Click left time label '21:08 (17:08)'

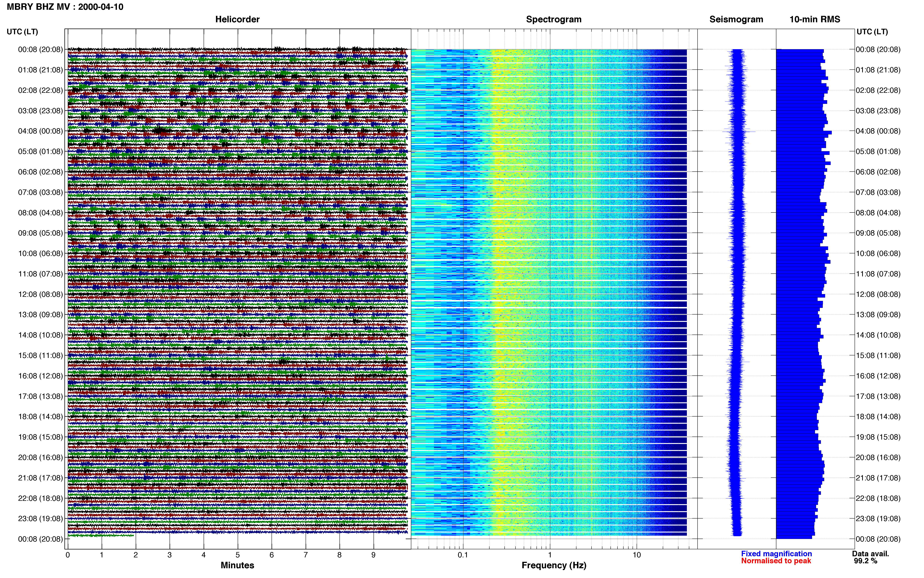pos(41,478)
